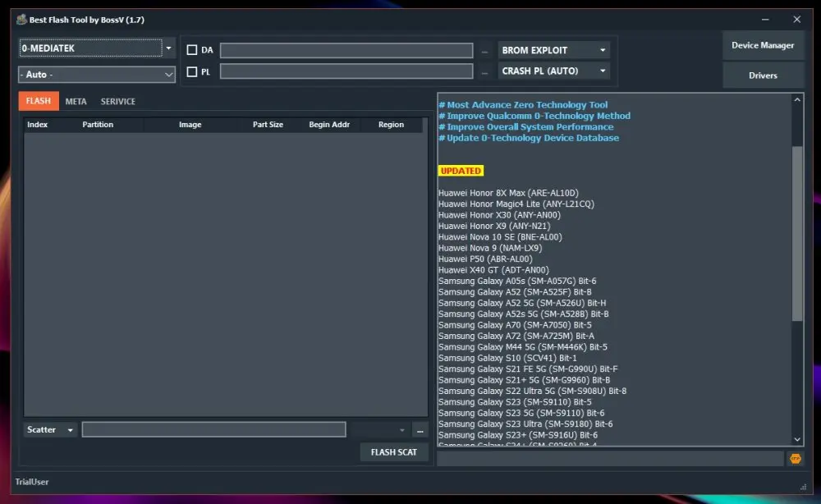This screenshot has width=821, height=504.
Task: Click the Begin Addr column header
Action: (329, 125)
